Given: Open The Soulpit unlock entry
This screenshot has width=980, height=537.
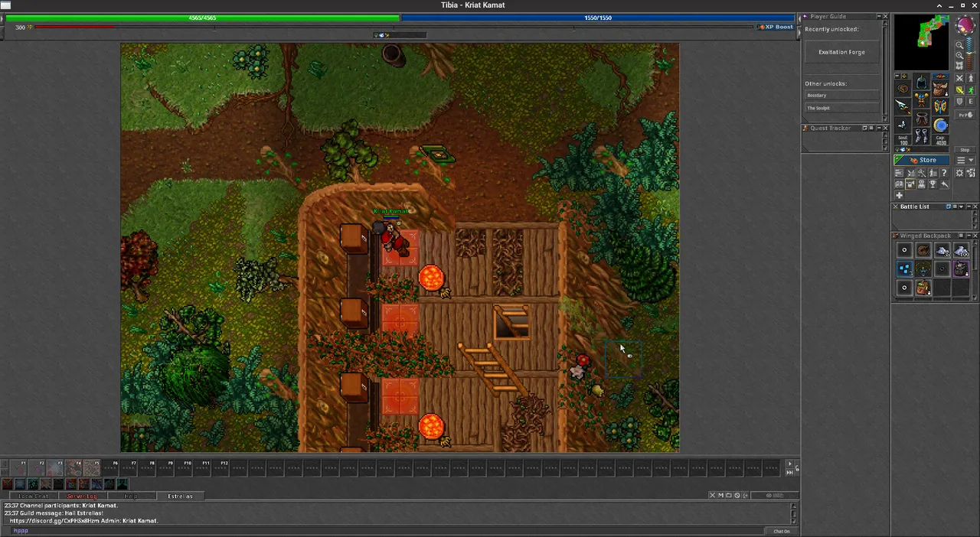Looking at the screenshot, I should pos(842,108).
